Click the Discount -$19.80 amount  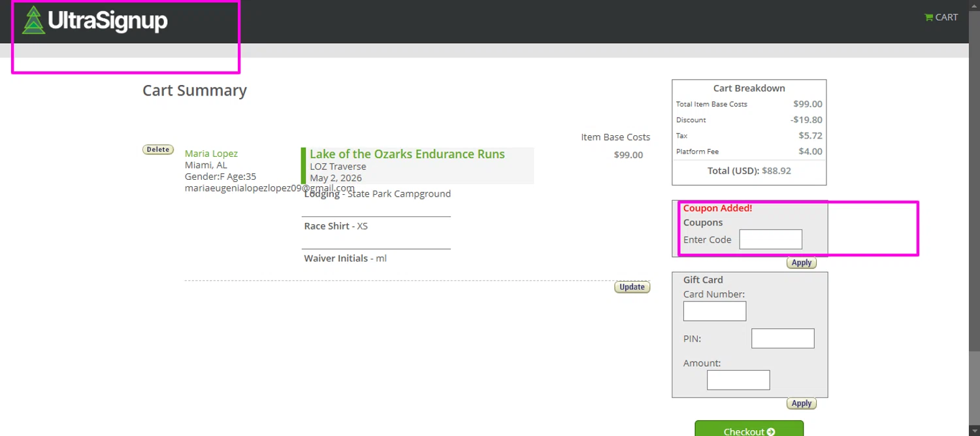[x=806, y=120]
